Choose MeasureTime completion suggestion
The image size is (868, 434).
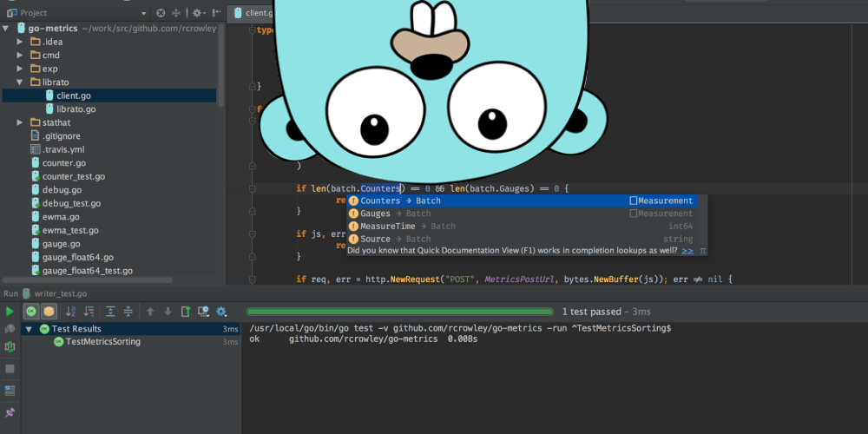tap(522, 227)
